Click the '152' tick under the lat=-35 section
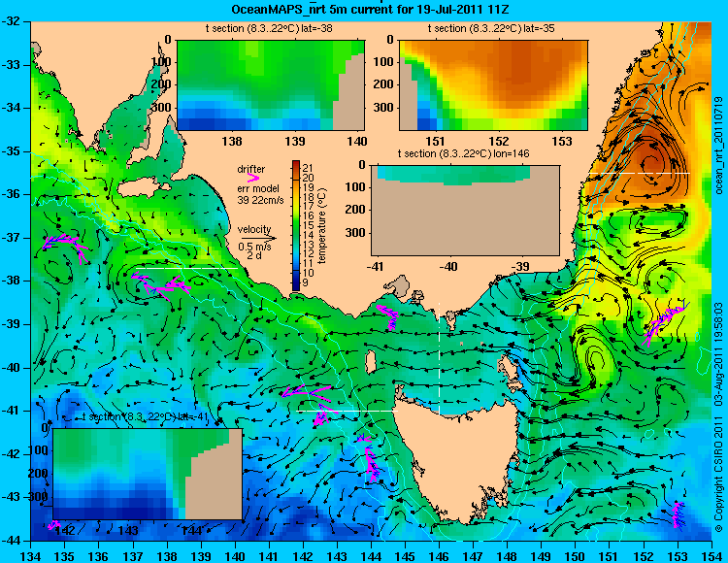This screenshot has width=728, height=563. pyautogui.click(x=499, y=141)
